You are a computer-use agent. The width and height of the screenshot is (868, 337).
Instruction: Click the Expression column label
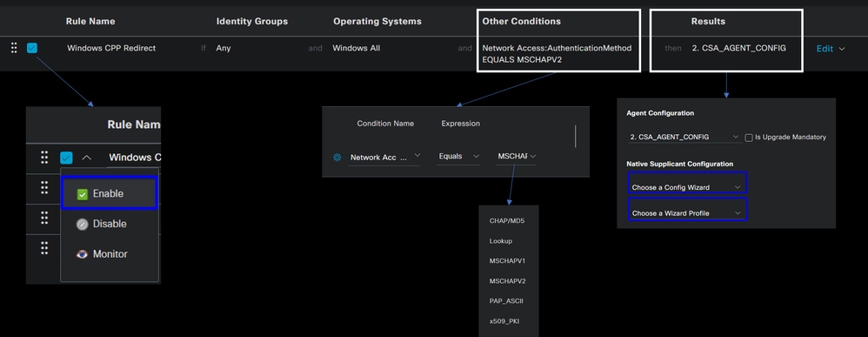coord(461,124)
